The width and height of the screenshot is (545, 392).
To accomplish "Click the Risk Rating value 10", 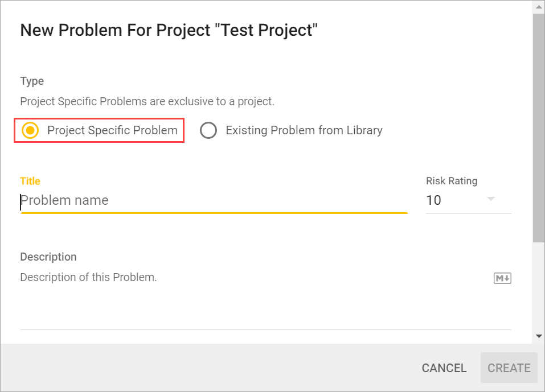I will click(x=434, y=200).
